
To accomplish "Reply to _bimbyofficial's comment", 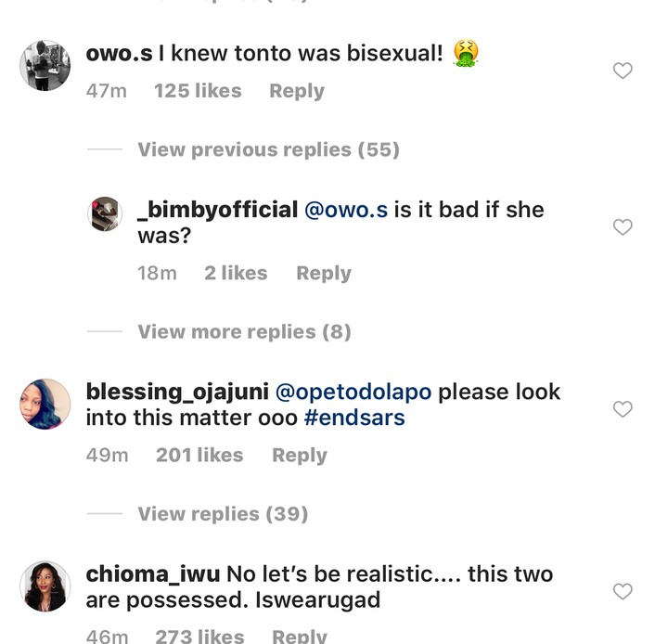I will point(324,273).
